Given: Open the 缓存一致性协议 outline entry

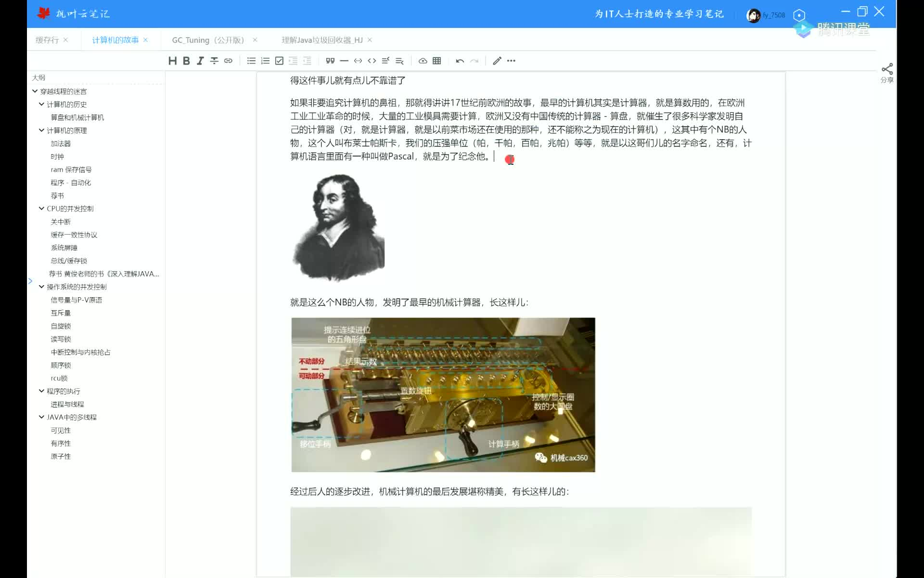Looking at the screenshot, I should click(74, 235).
